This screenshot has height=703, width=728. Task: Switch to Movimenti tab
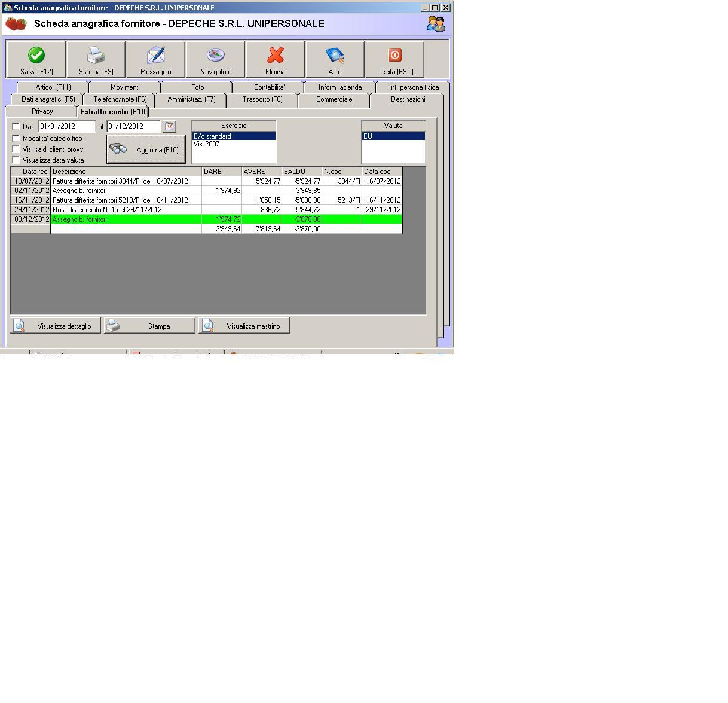point(125,87)
